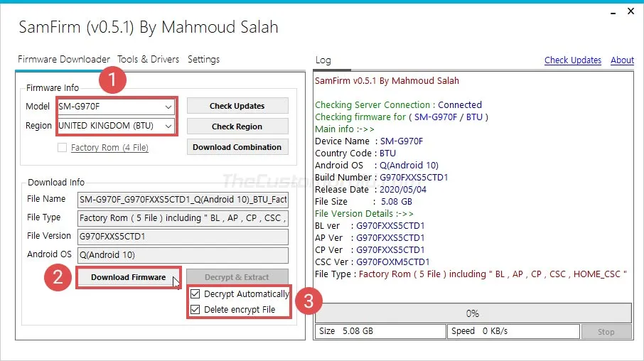This screenshot has height=361, width=644.
Task: Click log line Release Date 2020/05/04
Action: 370,189
